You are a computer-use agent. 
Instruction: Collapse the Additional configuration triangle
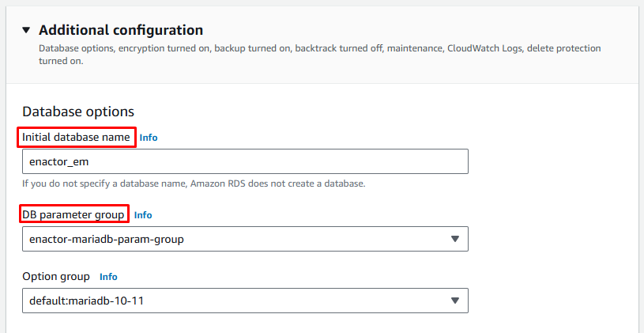pos(26,31)
